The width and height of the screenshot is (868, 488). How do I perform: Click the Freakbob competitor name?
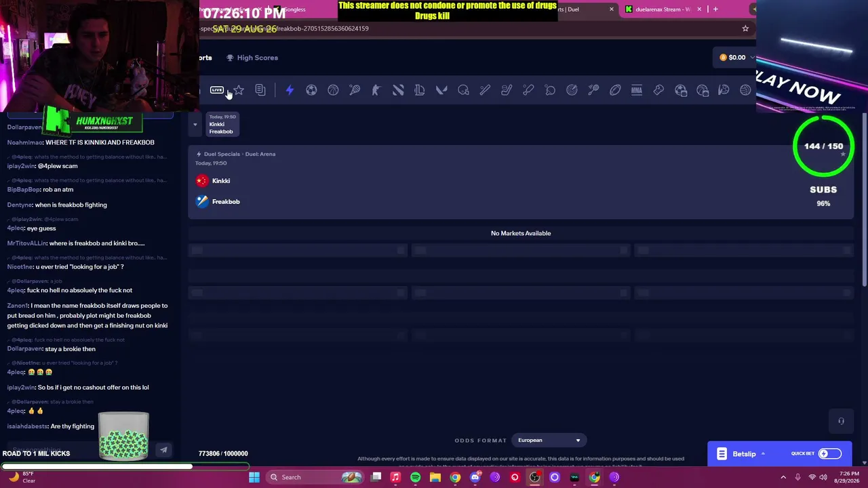click(x=226, y=201)
